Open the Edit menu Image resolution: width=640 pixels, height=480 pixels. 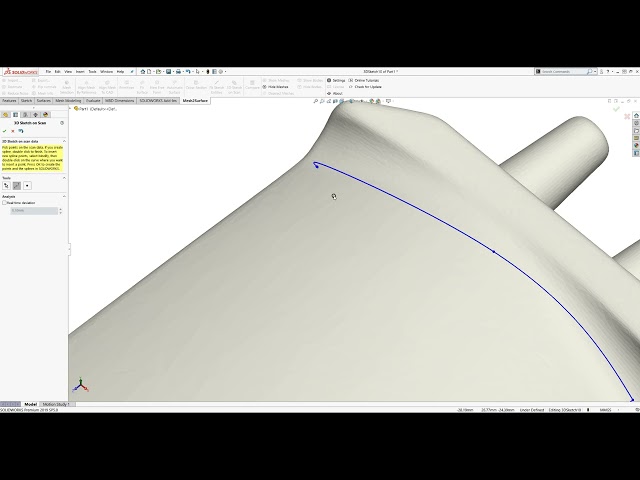click(58, 71)
